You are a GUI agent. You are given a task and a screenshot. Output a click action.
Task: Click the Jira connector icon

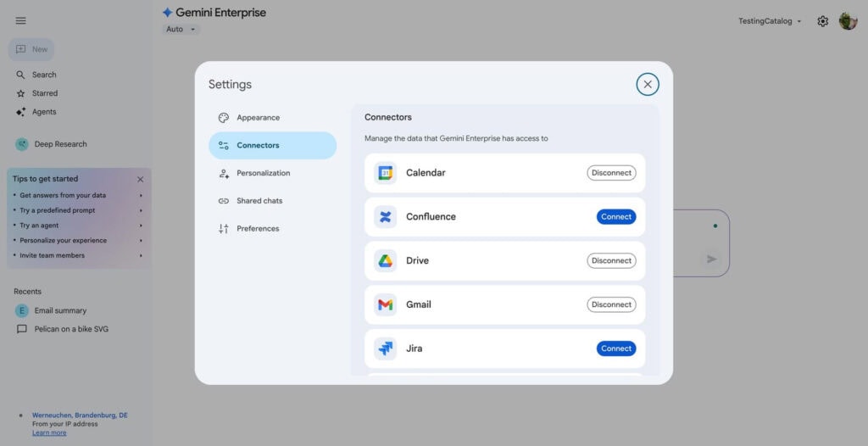(x=386, y=348)
